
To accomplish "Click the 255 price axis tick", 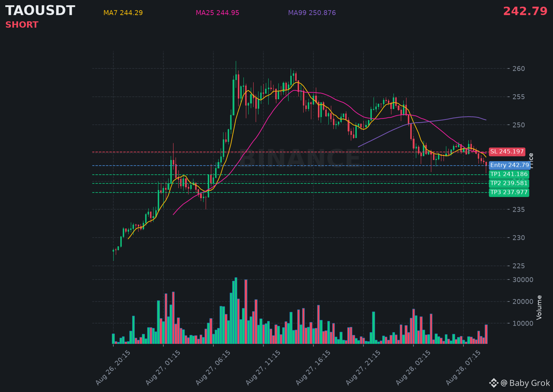I will 519,97.
